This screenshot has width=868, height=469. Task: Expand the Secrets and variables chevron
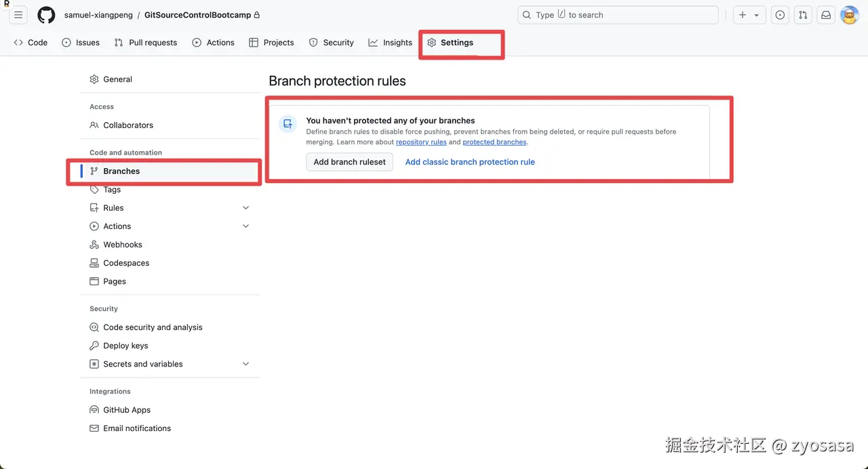tap(246, 364)
